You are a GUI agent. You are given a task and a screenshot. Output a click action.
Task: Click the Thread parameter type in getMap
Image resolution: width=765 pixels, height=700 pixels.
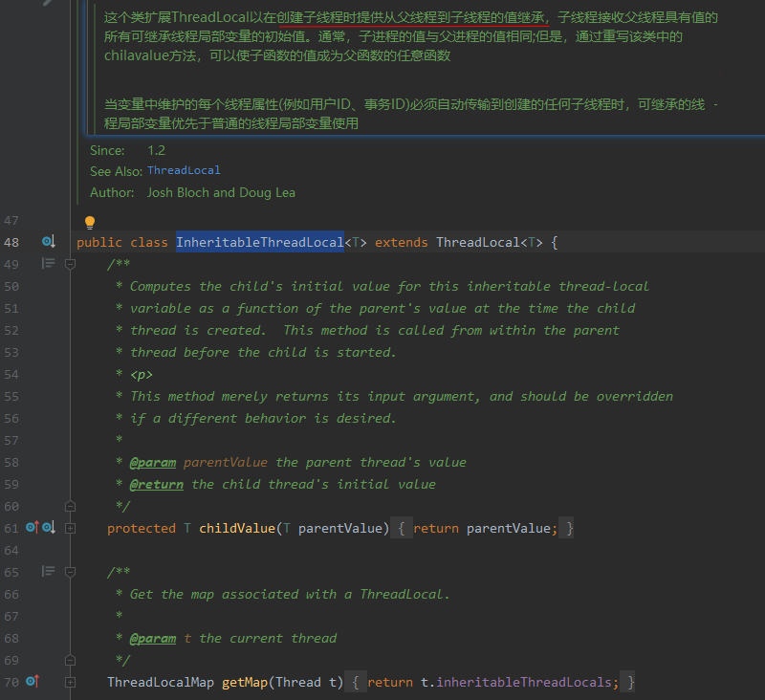[298, 682]
